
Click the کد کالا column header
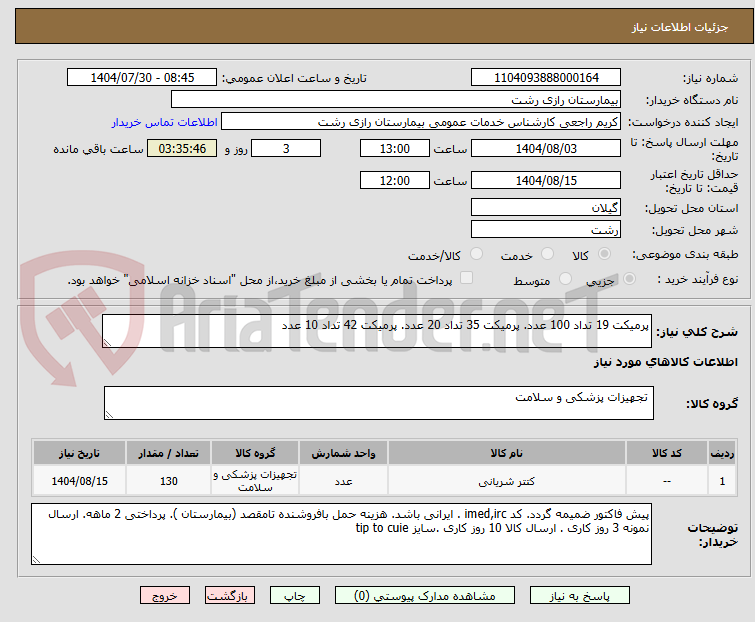[666, 453]
